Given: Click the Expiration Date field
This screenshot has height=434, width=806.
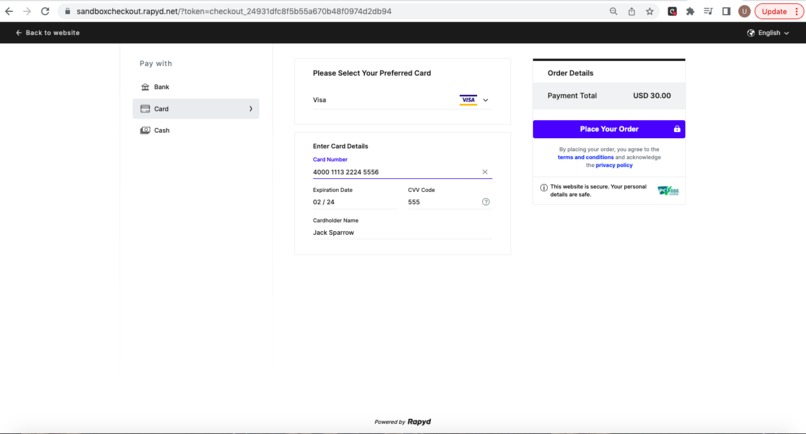Looking at the screenshot, I should pos(355,202).
